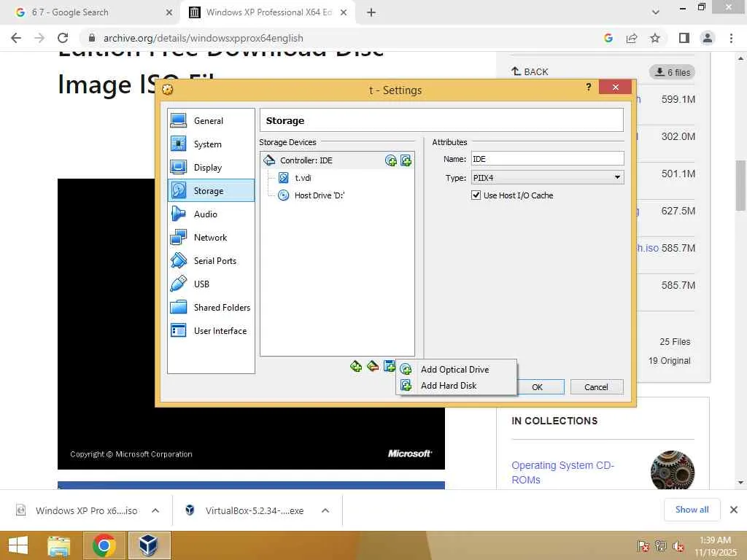Click add optical drive icon on IDE controller row

point(391,160)
